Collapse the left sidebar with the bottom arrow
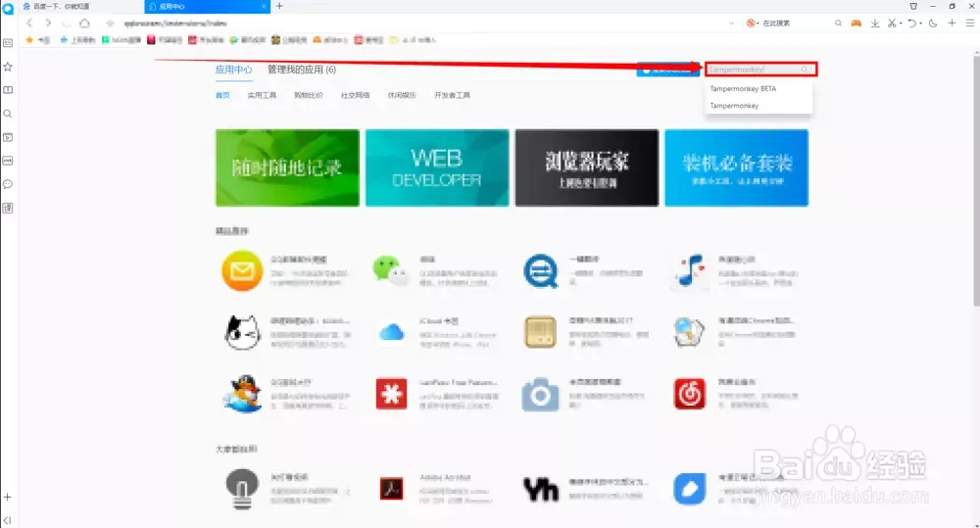The height and width of the screenshot is (528, 980). (x=8, y=520)
